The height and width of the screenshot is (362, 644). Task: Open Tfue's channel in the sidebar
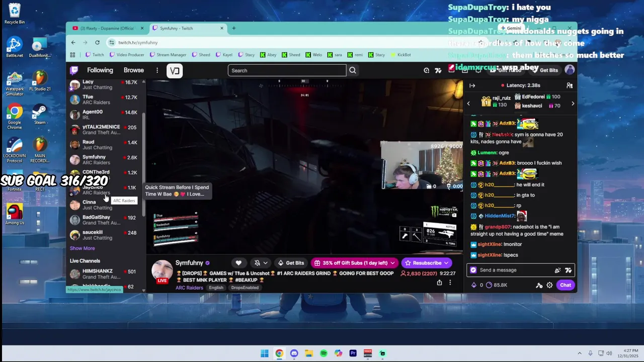(x=106, y=100)
